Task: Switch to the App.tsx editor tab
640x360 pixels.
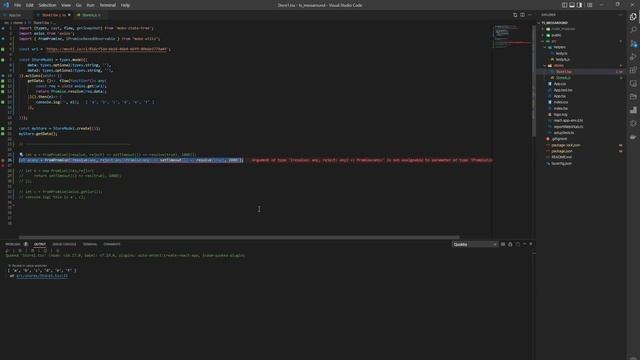Action: click(16, 15)
